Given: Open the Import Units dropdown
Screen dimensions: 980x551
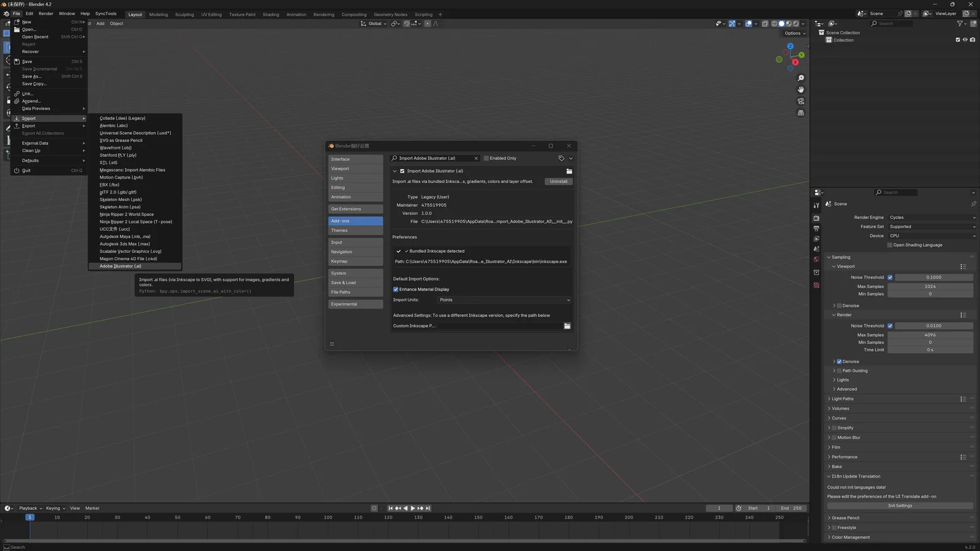Looking at the screenshot, I should point(503,299).
